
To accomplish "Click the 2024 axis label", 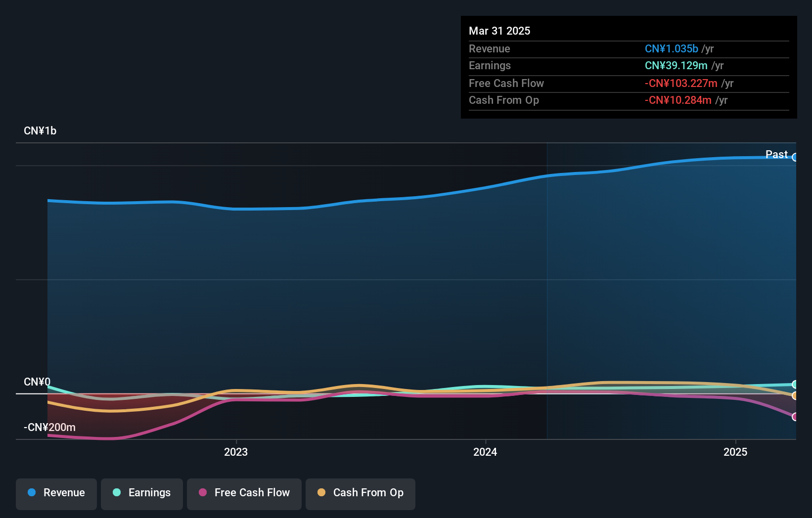I will click(485, 452).
